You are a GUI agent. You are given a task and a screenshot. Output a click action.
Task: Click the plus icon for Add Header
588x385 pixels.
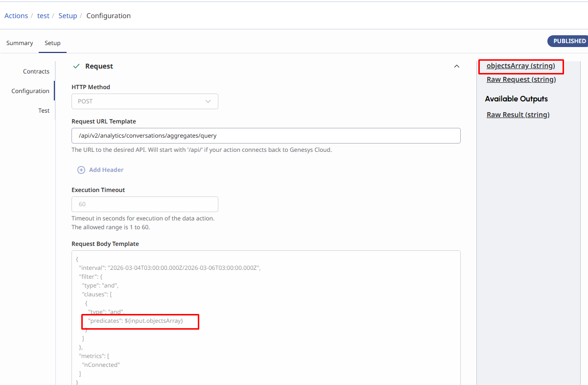pos(81,170)
